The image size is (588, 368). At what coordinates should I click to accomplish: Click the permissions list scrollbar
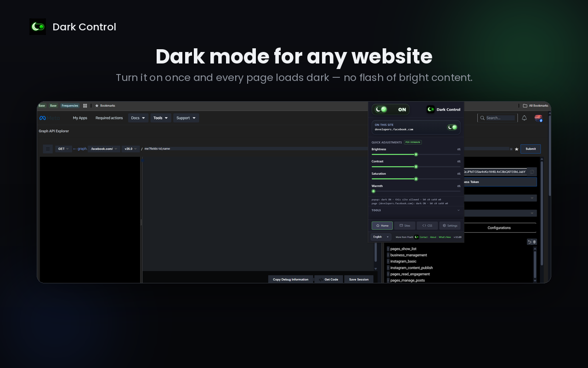(534, 264)
